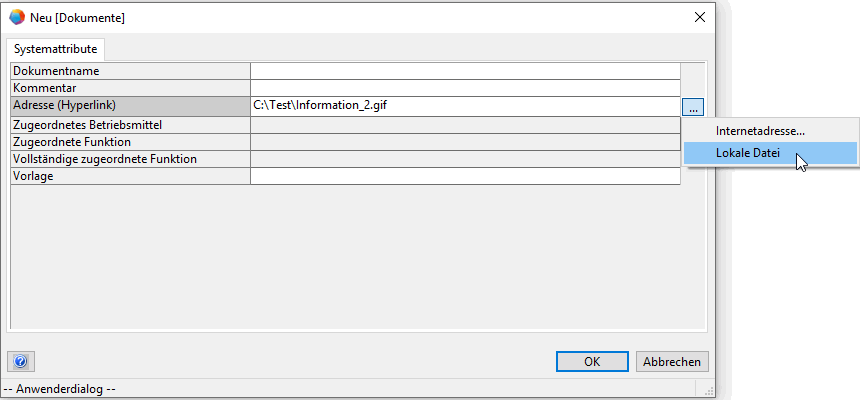Switch to the Systemattribute tab
The width and height of the screenshot is (860, 400).
pos(56,48)
